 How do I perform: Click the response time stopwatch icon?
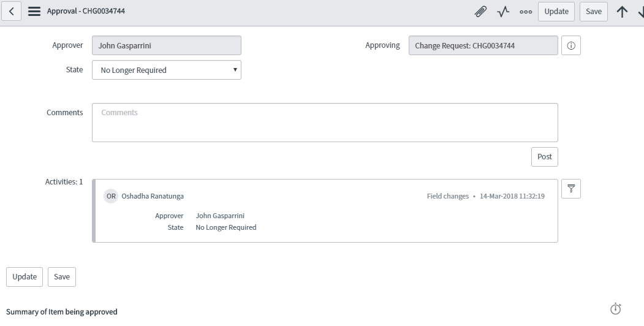point(616,308)
